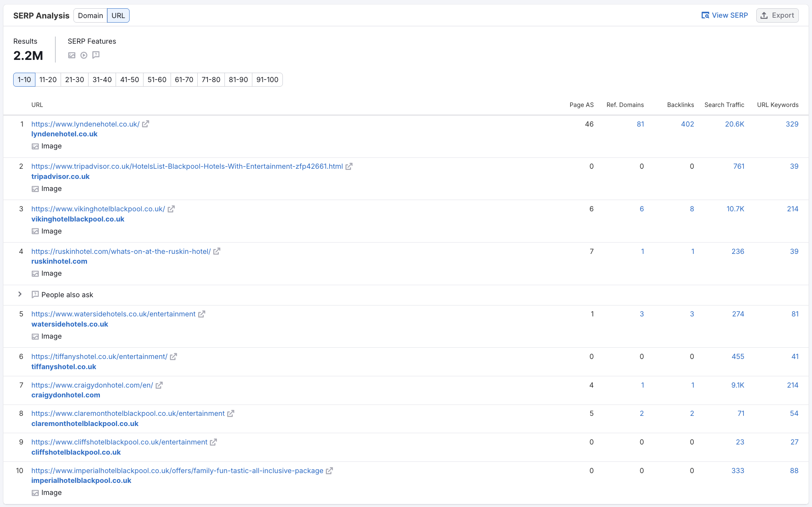Open lyndenehotel URL external link icon
The width and height of the screenshot is (812, 507).
tap(146, 124)
